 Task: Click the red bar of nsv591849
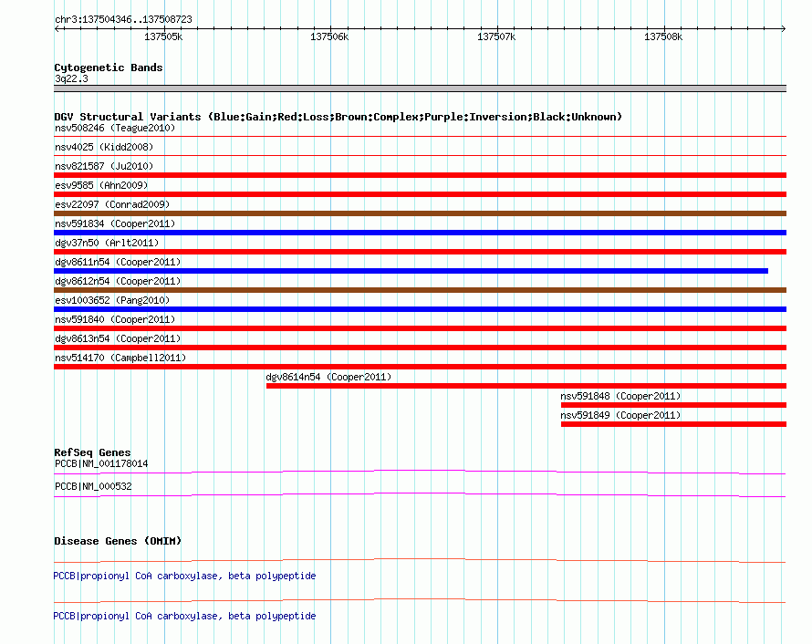click(673, 424)
